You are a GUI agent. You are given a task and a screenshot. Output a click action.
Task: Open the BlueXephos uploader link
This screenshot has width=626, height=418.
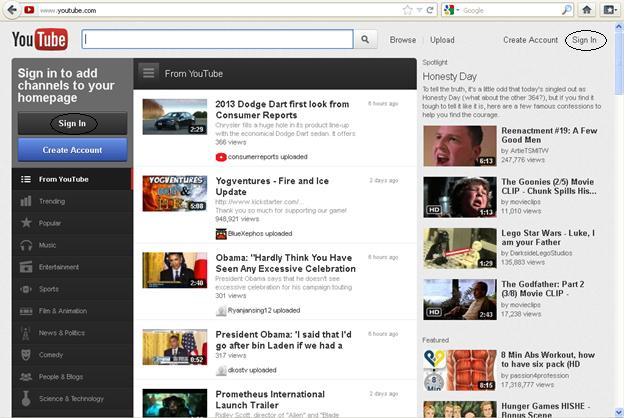tap(246, 234)
